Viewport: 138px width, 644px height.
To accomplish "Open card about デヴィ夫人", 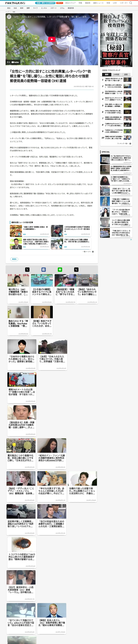I will pos(21,487).
